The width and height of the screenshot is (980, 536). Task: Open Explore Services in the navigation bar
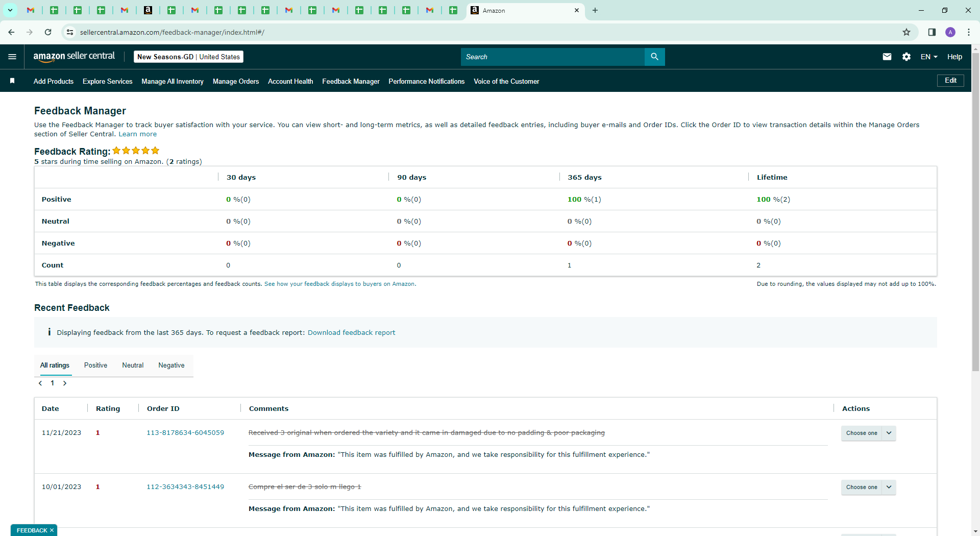click(x=108, y=81)
